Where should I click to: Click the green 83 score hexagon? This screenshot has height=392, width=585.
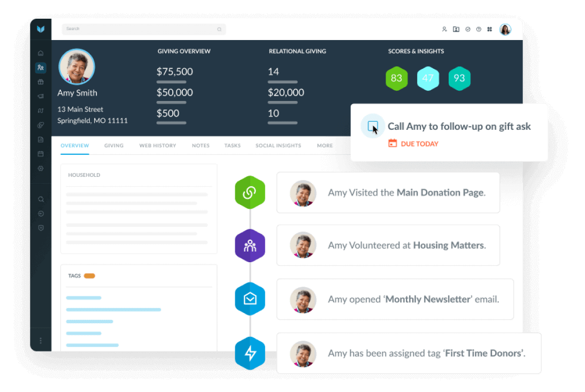tap(396, 79)
